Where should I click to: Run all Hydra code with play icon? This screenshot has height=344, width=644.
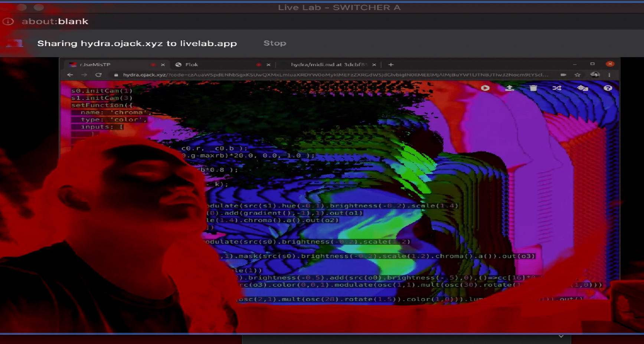point(485,88)
